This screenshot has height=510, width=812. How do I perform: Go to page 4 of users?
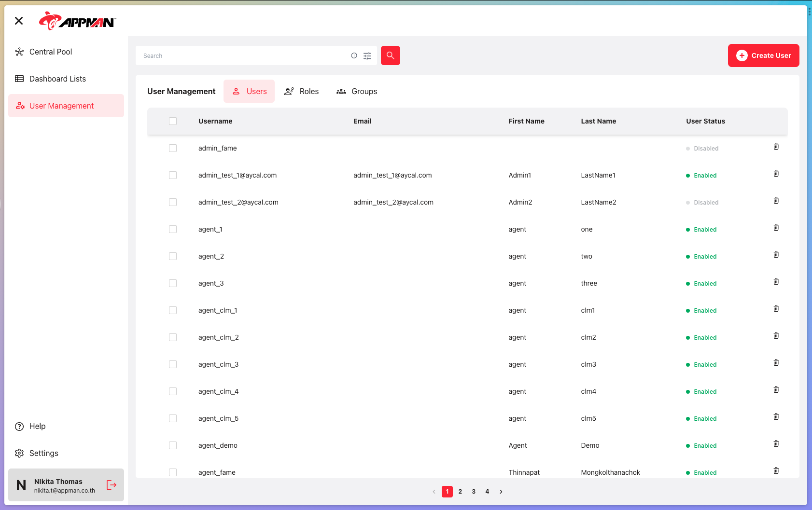point(488,492)
